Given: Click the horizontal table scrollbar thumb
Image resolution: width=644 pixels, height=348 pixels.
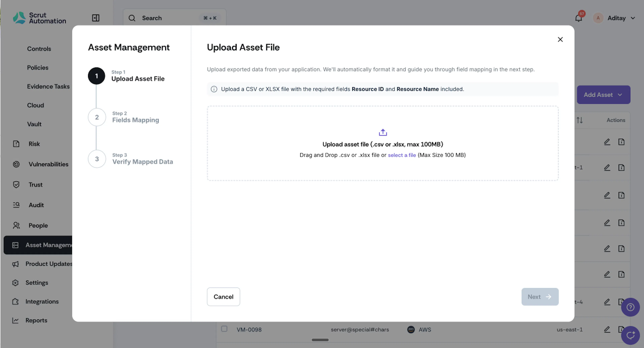Looking at the screenshot, I should coord(320,340).
